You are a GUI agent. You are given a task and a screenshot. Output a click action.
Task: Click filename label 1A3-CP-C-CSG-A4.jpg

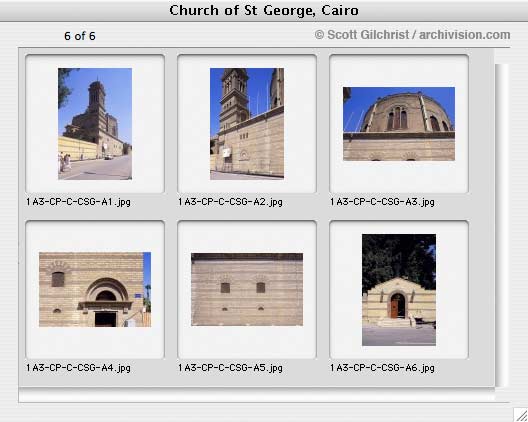(x=78, y=368)
